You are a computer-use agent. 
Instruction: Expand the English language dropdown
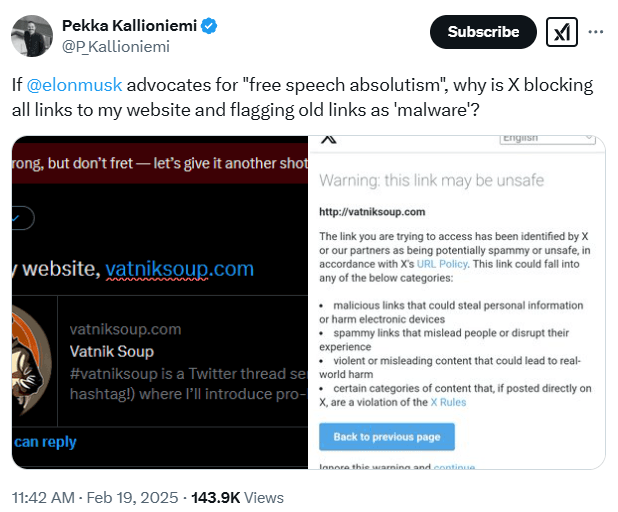pyautogui.click(x=549, y=138)
